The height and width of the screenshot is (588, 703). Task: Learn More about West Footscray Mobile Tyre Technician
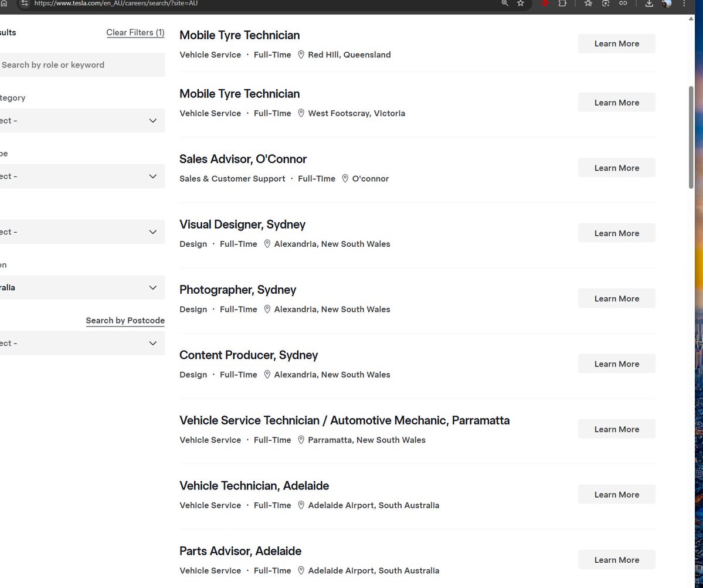616,103
